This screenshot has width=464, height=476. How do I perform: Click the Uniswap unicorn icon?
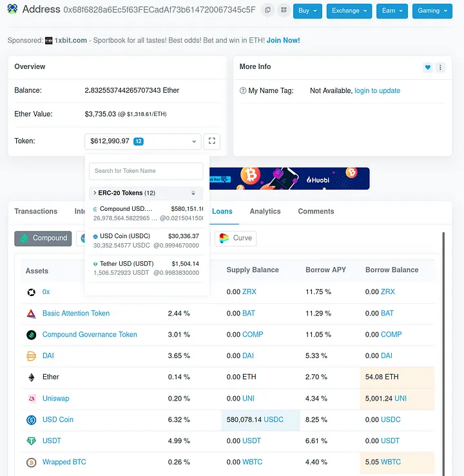tap(31, 399)
